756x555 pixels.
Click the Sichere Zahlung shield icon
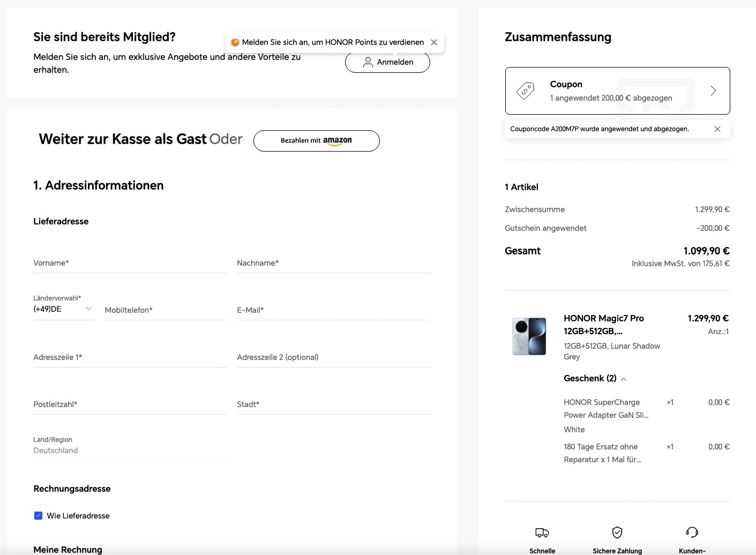[x=617, y=532]
